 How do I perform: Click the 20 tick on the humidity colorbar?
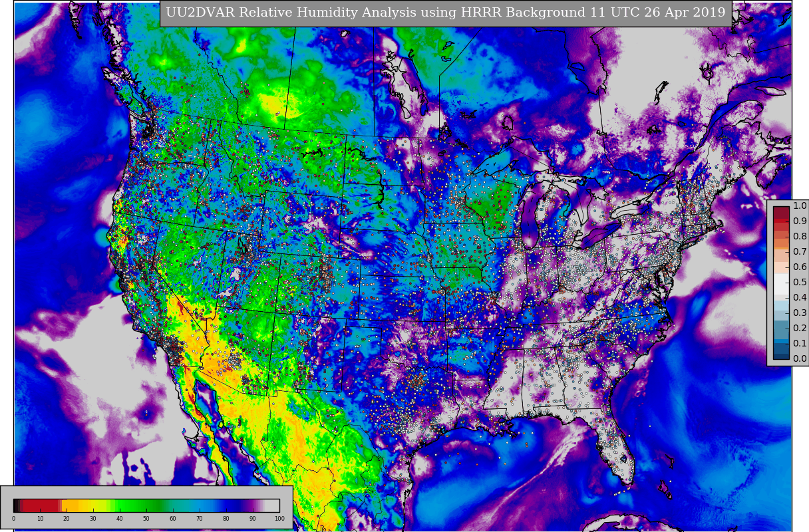[x=67, y=519]
